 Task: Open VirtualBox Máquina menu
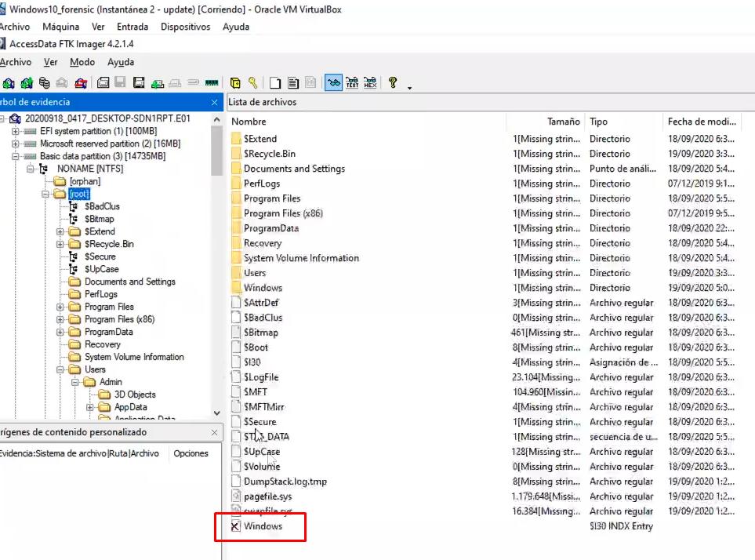tap(60, 27)
